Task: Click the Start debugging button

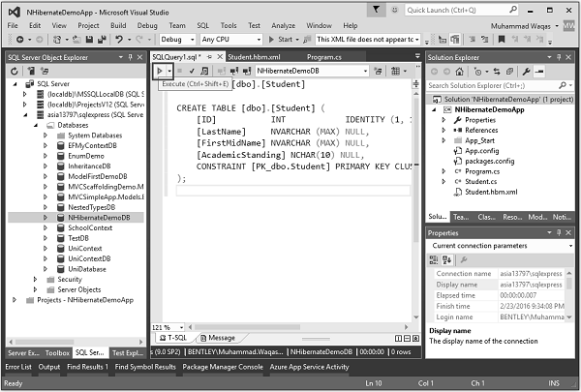Action: click(x=285, y=40)
